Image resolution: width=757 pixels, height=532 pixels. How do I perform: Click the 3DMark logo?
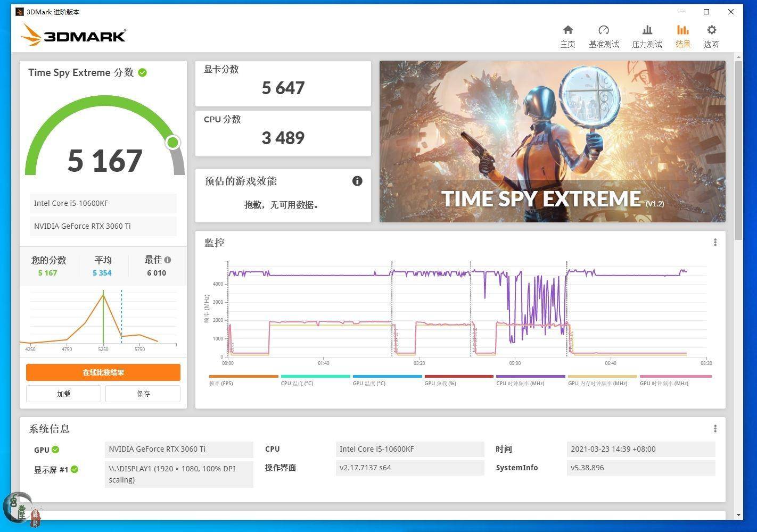pyautogui.click(x=73, y=35)
